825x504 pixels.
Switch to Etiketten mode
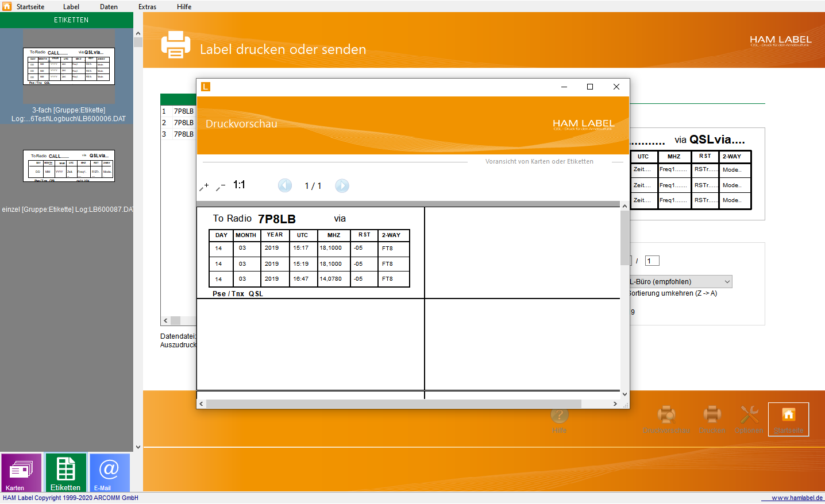pos(65,472)
